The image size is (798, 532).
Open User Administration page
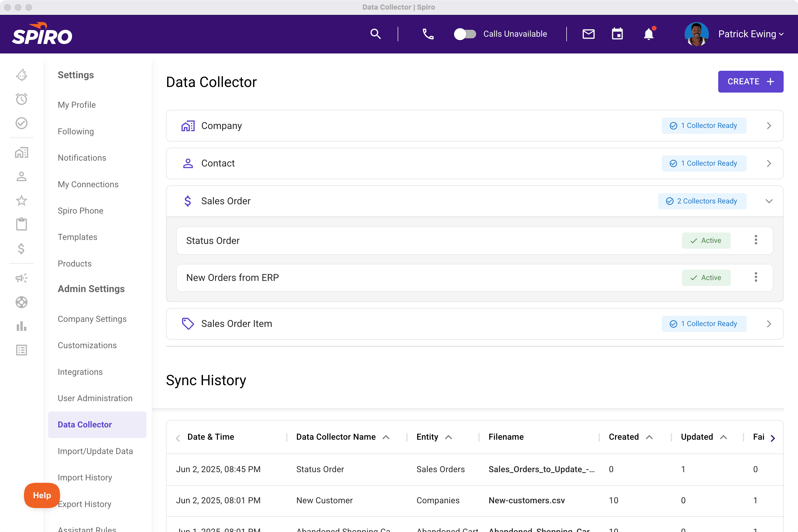pyautogui.click(x=95, y=398)
